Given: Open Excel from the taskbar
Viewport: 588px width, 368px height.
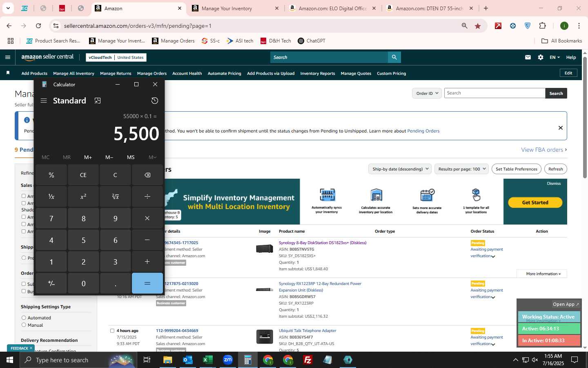Looking at the screenshot, I should (207, 360).
